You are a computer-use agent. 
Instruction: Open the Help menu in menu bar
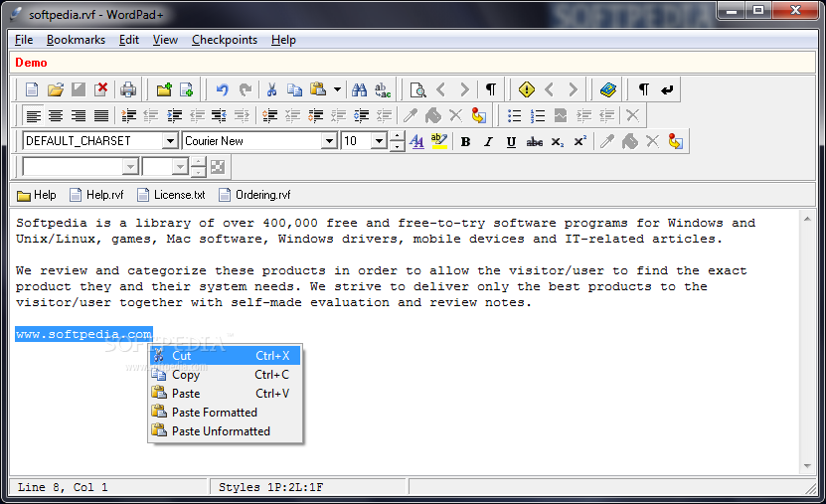(x=283, y=40)
